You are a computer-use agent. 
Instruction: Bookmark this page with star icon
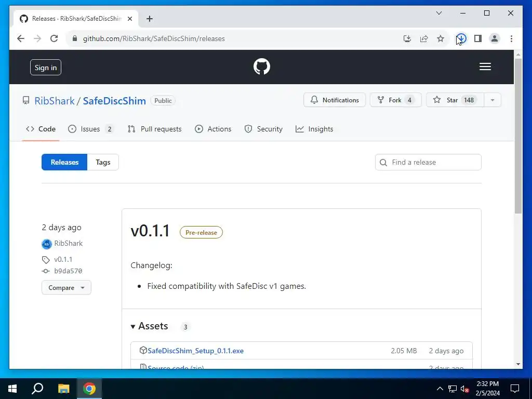click(441, 38)
